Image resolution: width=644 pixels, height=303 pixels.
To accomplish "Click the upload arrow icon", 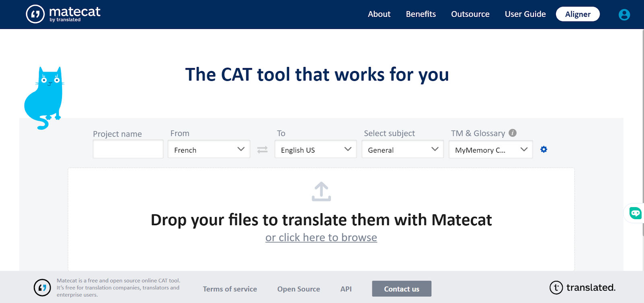I will pyautogui.click(x=321, y=192).
